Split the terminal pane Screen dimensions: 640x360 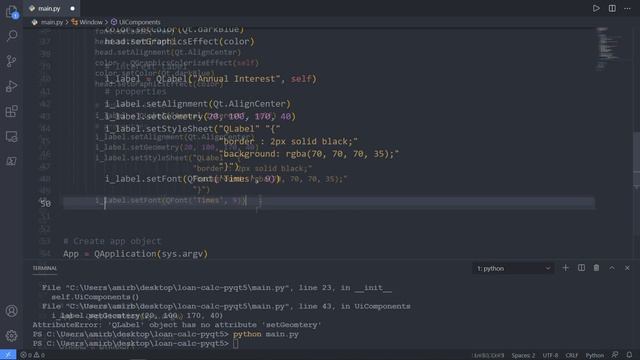click(581, 268)
